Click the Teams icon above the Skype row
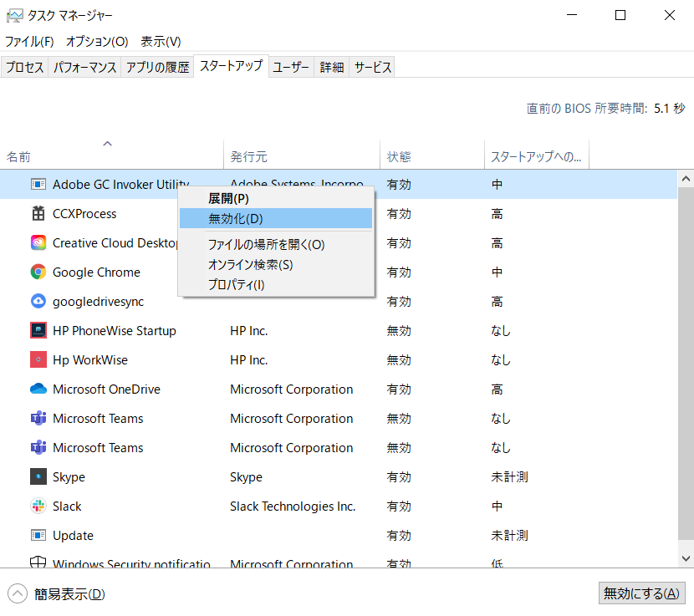 pos(38,447)
